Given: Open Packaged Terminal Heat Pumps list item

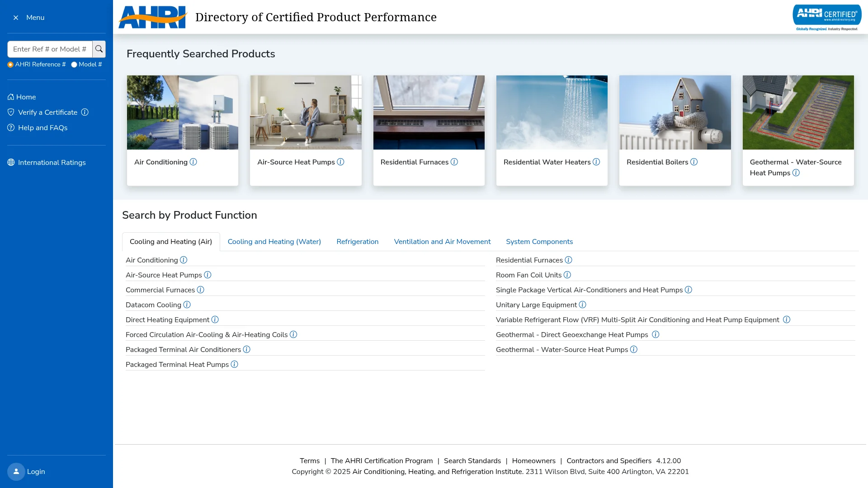Looking at the screenshot, I should click(177, 365).
